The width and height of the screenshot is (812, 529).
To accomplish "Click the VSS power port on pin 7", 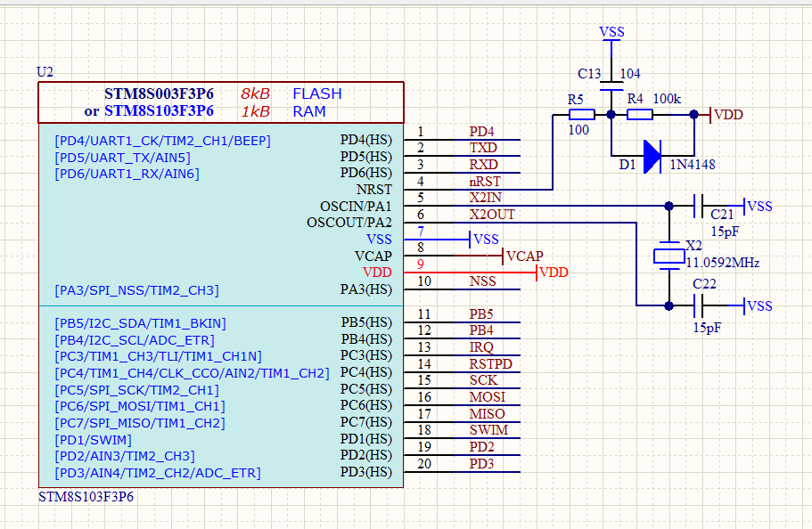I will tap(484, 240).
